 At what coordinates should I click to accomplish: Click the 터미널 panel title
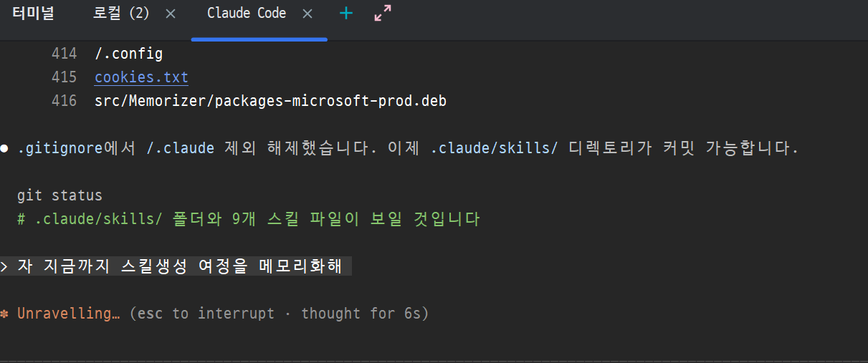pyautogui.click(x=34, y=14)
